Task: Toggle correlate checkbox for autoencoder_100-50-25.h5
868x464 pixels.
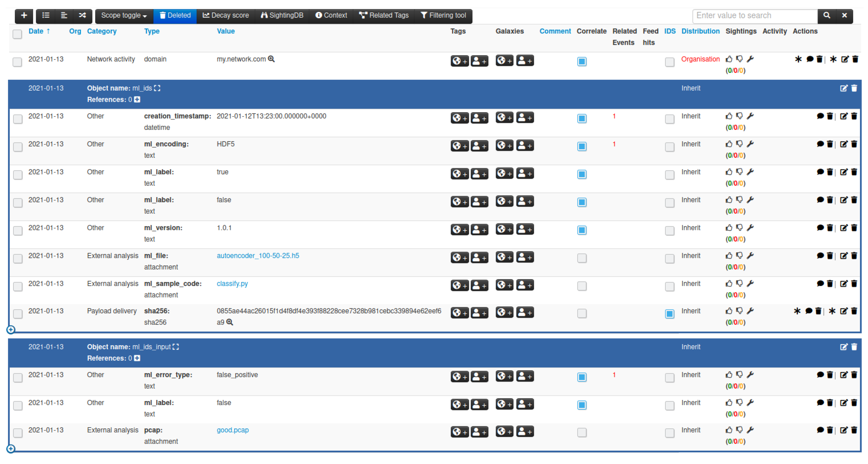Action: tap(582, 258)
